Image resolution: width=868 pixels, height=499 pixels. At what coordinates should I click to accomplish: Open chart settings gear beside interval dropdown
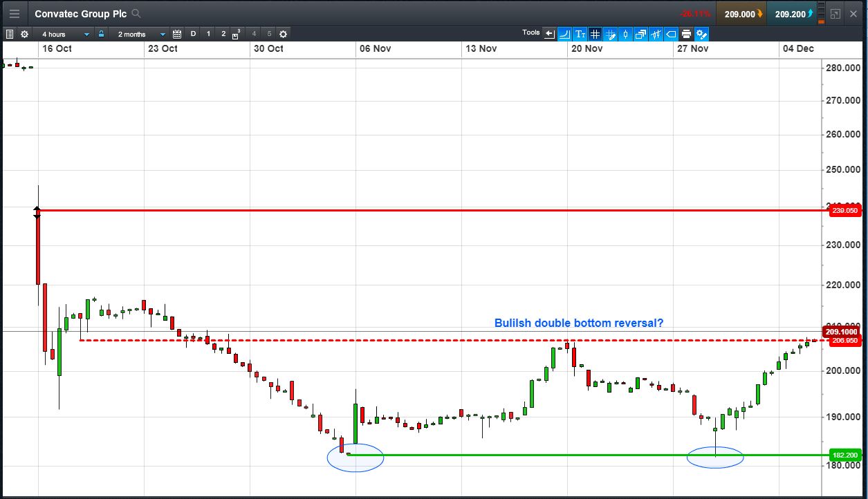(x=24, y=34)
